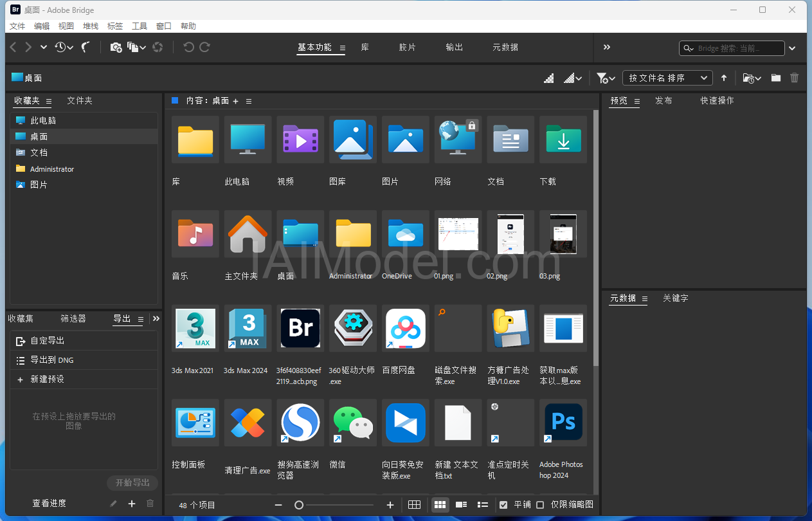Open the recent files clock dropdown
The width and height of the screenshot is (812, 521).
tap(64, 47)
